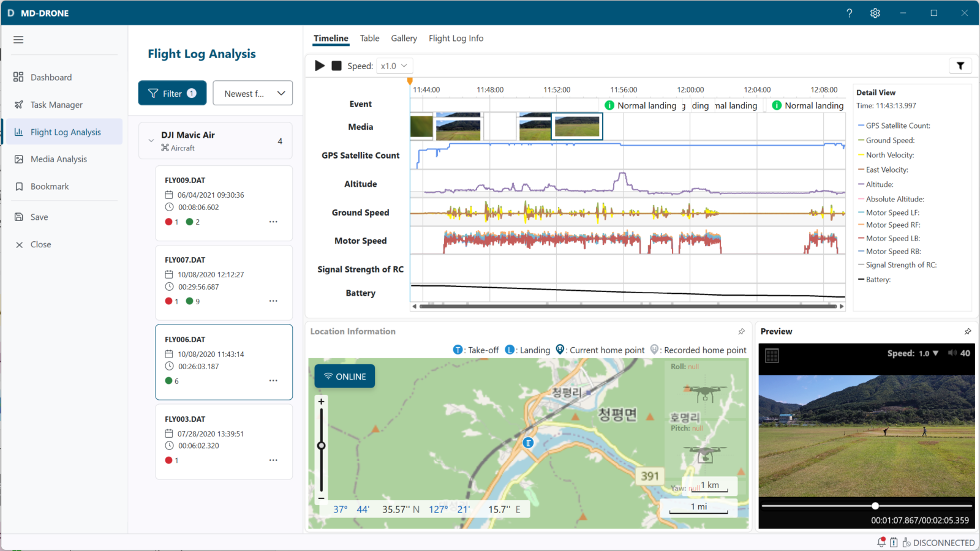Open settings gear in title bar
Viewport: 980px width, 551px height.
875,13
